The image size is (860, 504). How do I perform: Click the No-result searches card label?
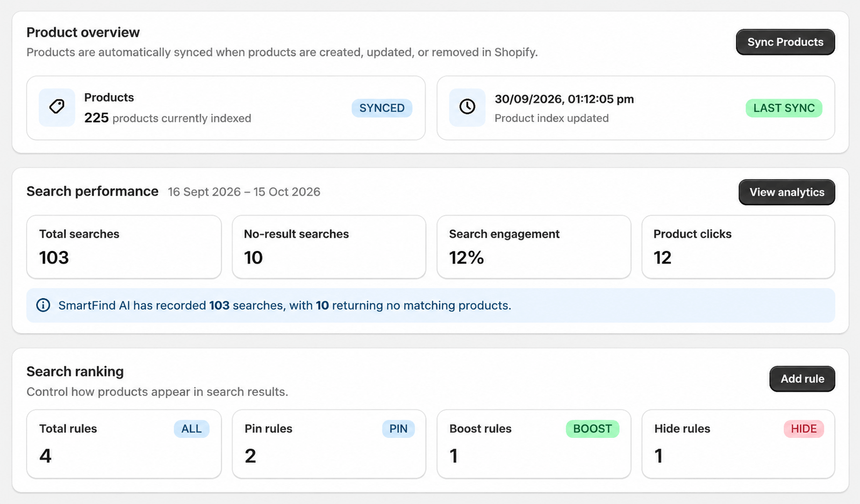[x=296, y=234]
